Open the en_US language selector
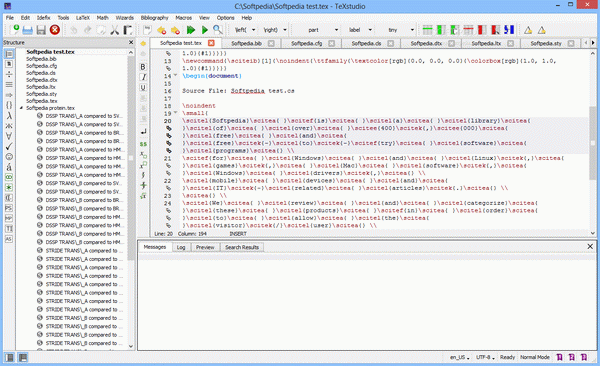The width and height of the screenshot is (600, 366). coord(460,357)
